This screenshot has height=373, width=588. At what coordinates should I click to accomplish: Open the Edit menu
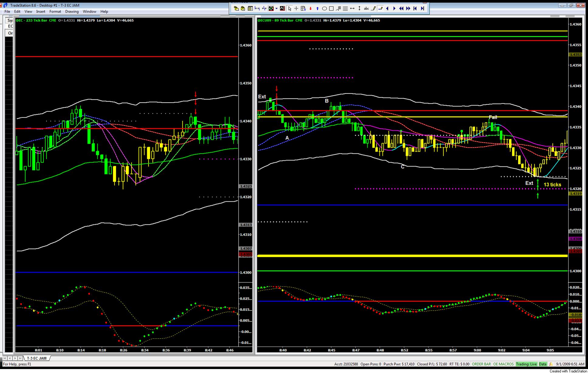pyautogui.click(x=17, y=12)
